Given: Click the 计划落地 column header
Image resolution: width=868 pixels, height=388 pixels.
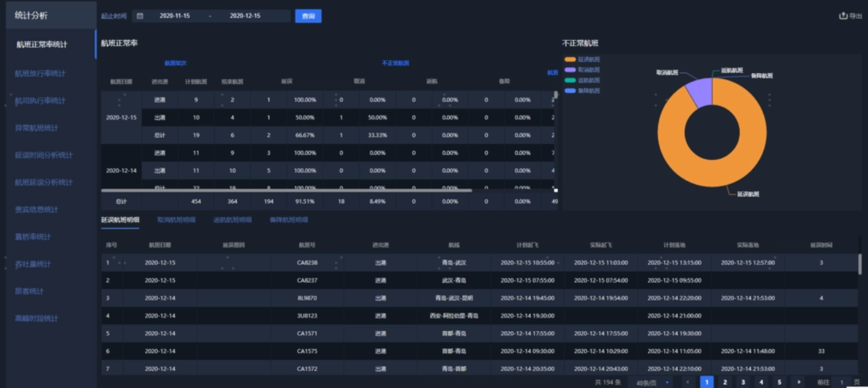Looking at the screenshot, I should pyautogui.click(x=674, y=245).
